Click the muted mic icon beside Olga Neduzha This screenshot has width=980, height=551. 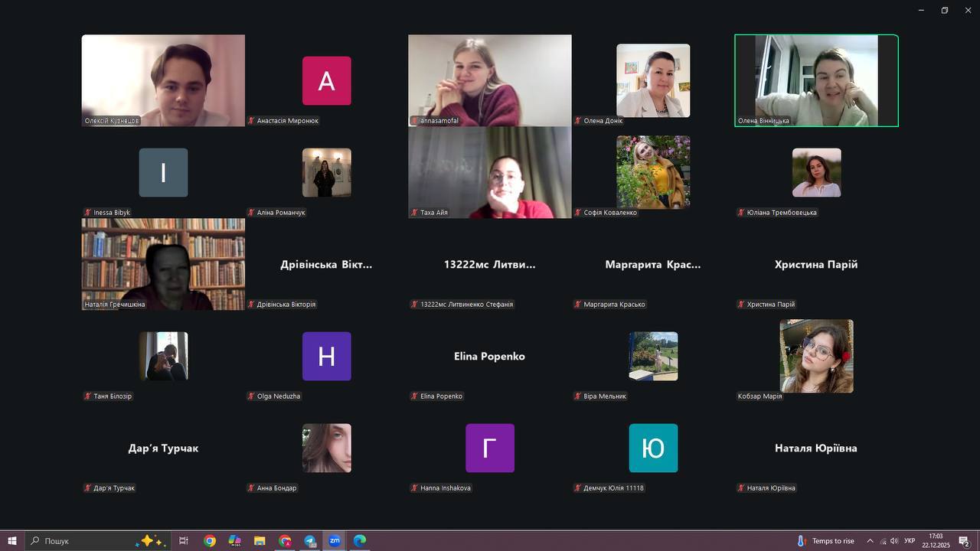[251, 396]
